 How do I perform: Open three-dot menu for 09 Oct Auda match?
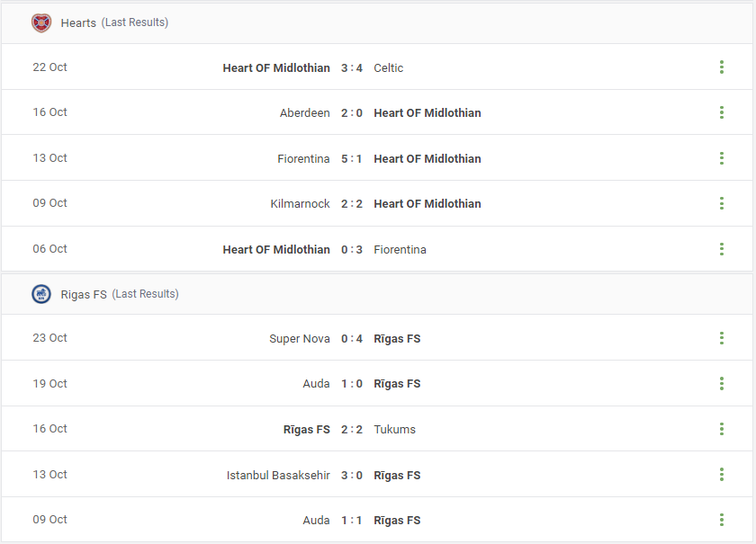coord(721,520)
